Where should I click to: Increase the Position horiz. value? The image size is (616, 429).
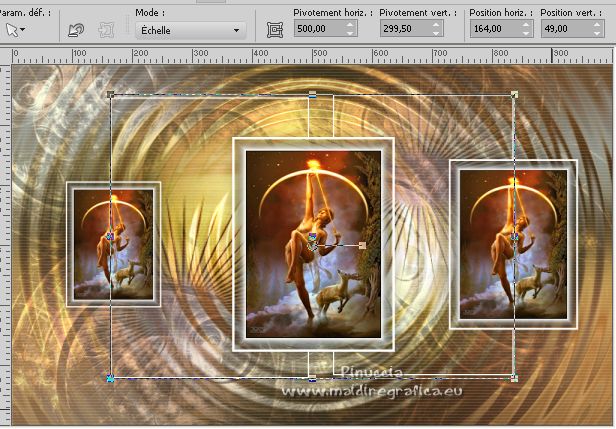pyautogui.click(x=526, y=25)
